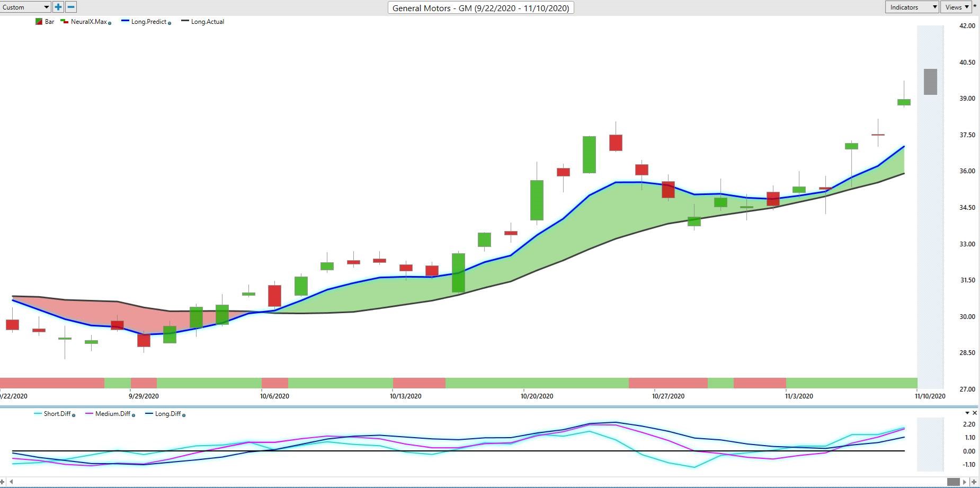Toggle the Short.Diff settings dot
The height and width of the screenshot is (488, 980).
pyautogui.click(x=74, y=415)
